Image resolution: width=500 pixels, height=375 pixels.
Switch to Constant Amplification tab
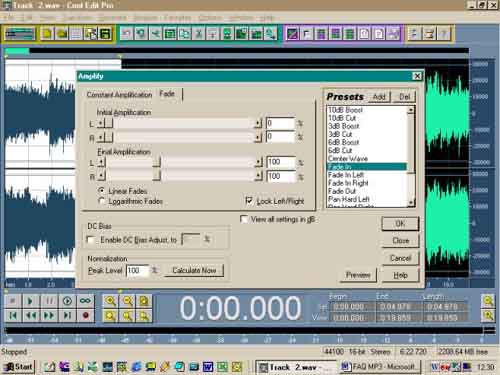[119, 95]
